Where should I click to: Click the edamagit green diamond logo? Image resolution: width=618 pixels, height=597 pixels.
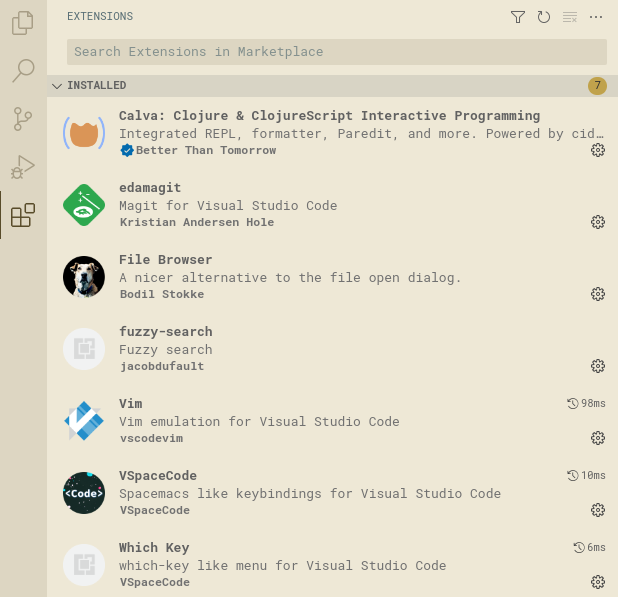[84, 205]
